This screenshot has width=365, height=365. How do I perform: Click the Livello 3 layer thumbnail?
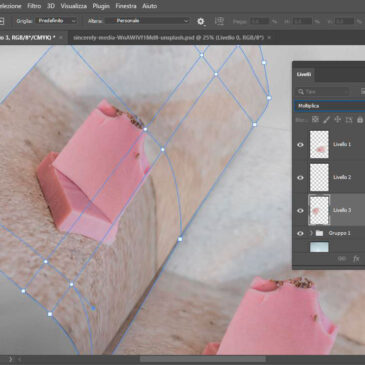point(319,210)
